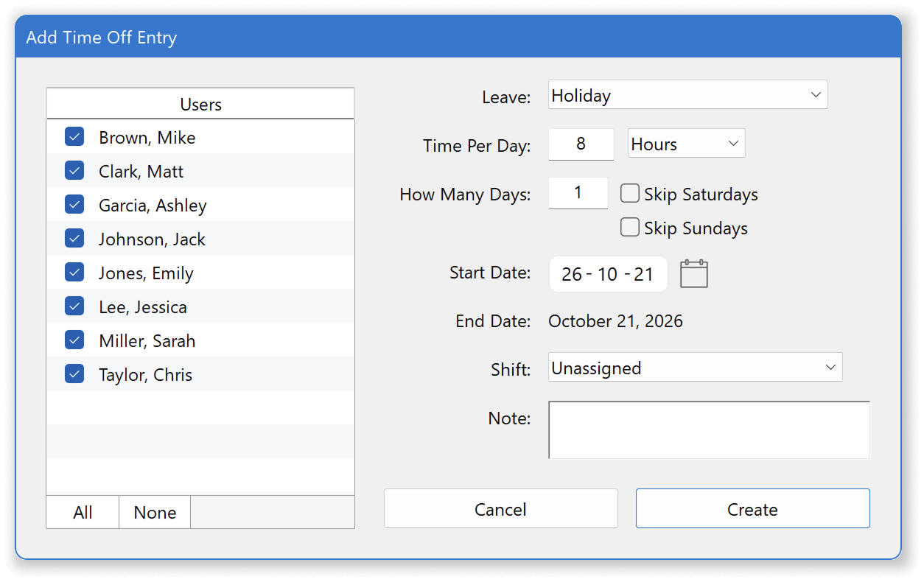Image resolution: width=924 pixels, height=582 pixels.
Task: Focus the How Many Days field
Action: pyautogui.click(x=578, y=193)
